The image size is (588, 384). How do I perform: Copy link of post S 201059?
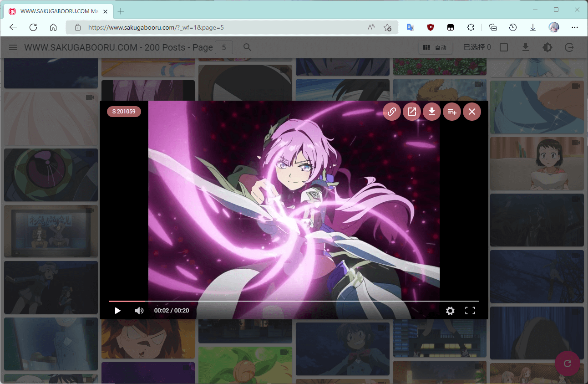tap(391, 112)
